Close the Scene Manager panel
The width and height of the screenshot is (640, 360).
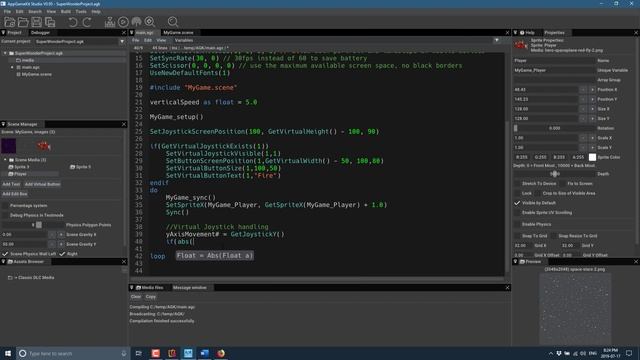(124, 124)
